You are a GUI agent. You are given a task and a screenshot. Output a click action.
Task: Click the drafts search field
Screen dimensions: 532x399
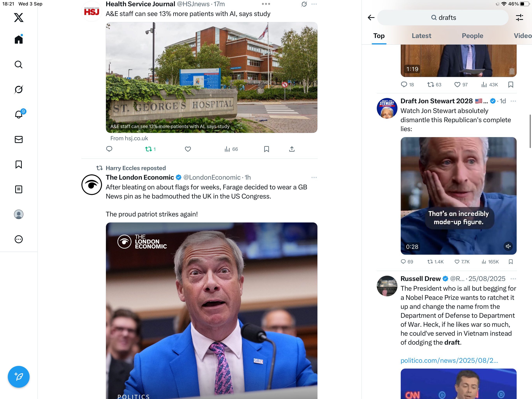443,18
